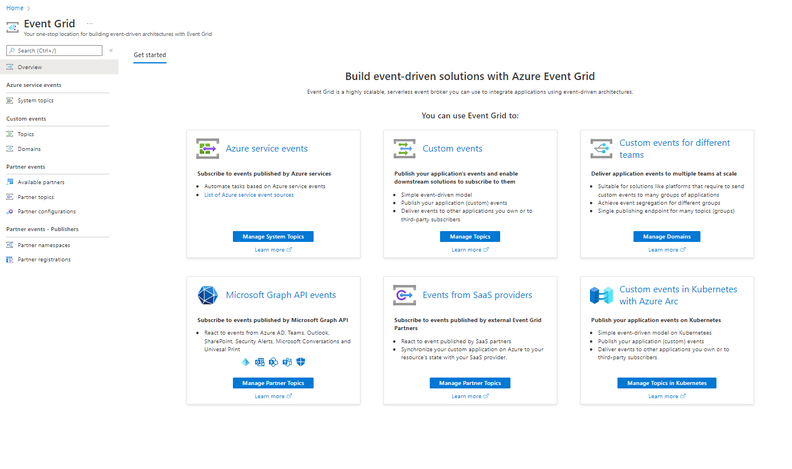Viewport: 792px width, 469px height.
Task: Click the Overview sidebar icon
Action: point(10,67)
